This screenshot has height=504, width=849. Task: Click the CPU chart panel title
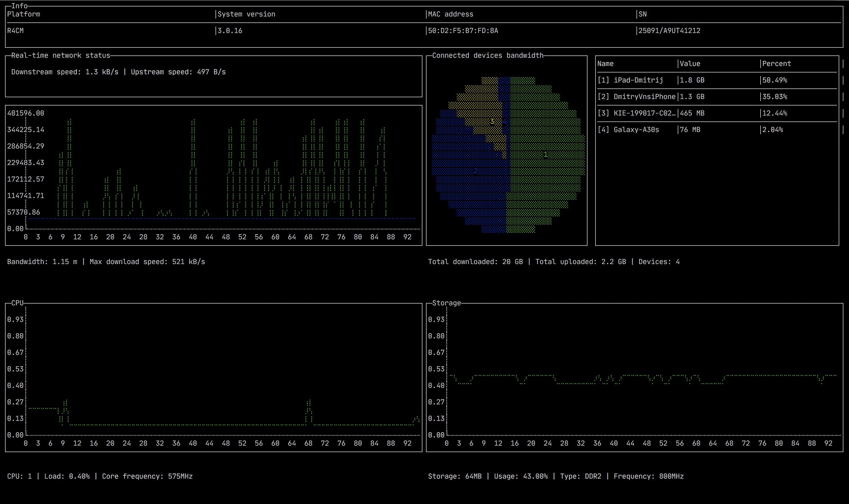17,303
